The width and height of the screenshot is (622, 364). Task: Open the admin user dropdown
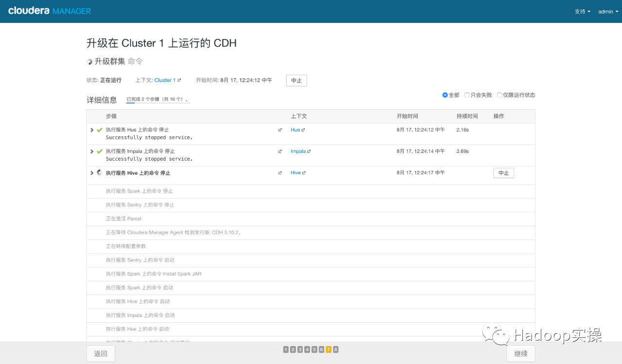607,12
